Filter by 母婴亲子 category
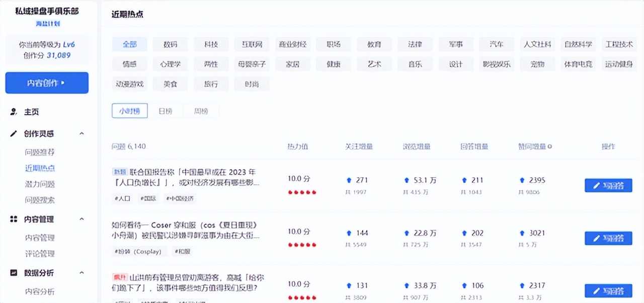 coord(252,64)
